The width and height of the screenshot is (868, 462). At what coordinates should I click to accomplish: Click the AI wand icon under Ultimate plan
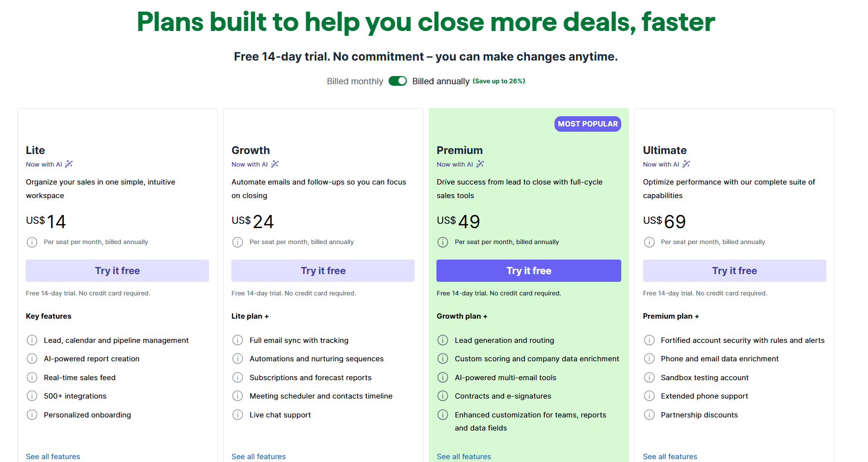click(x=687, y=164)
